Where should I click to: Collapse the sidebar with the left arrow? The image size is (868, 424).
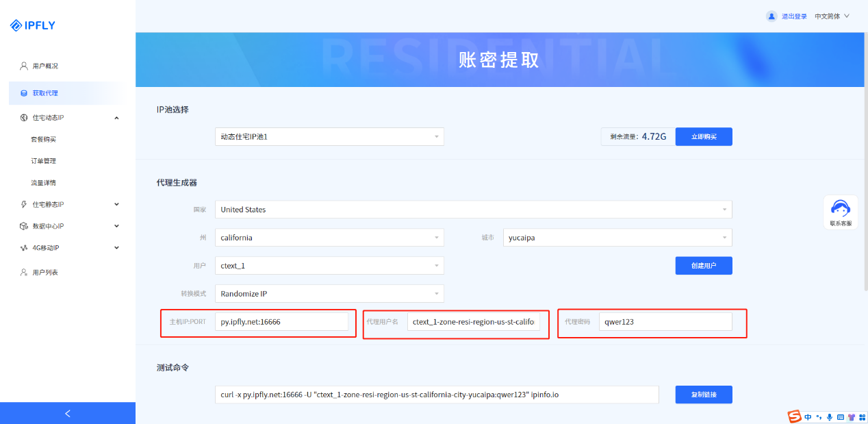pos(67,413)
